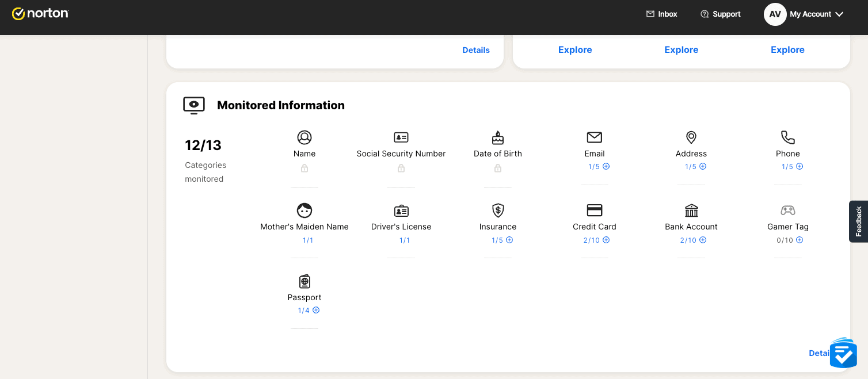Image resolution: width=868 pixels, height=379 pixels.
Task: Click the first Explore link
Action: (x=575, y=50)
